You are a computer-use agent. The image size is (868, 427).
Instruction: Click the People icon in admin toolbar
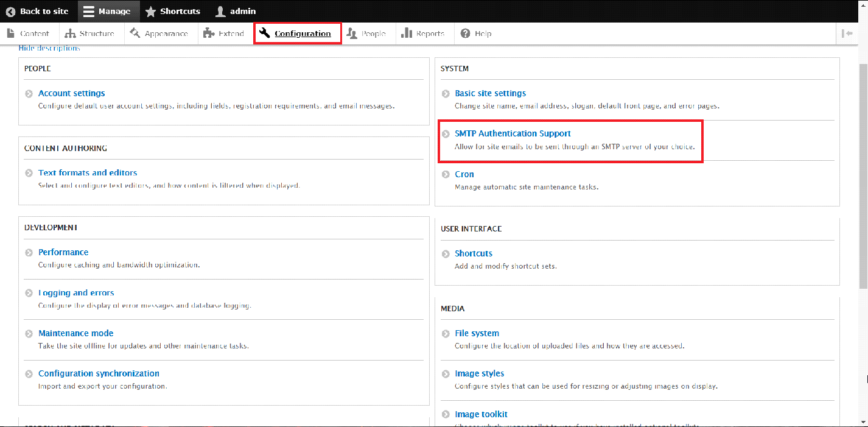click(x=352, y=34)
